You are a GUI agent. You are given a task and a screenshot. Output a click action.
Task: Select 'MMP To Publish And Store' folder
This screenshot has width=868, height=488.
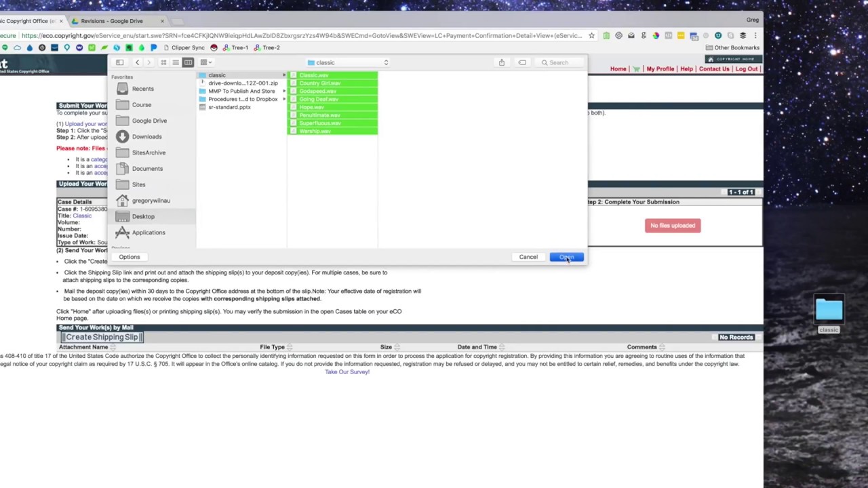coord(241,91)
